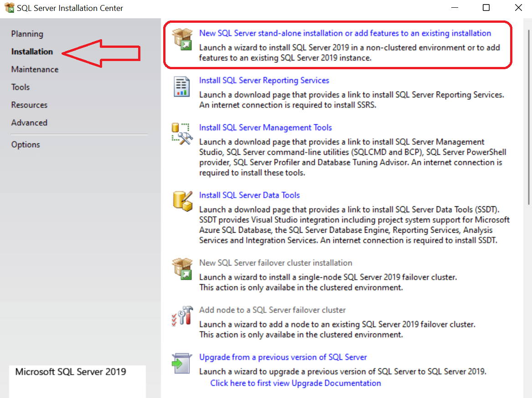Start Upgrade from a previous version link
Image resolution: width=532 pixels, height=398 pixels.
click(x=283, y=357)
